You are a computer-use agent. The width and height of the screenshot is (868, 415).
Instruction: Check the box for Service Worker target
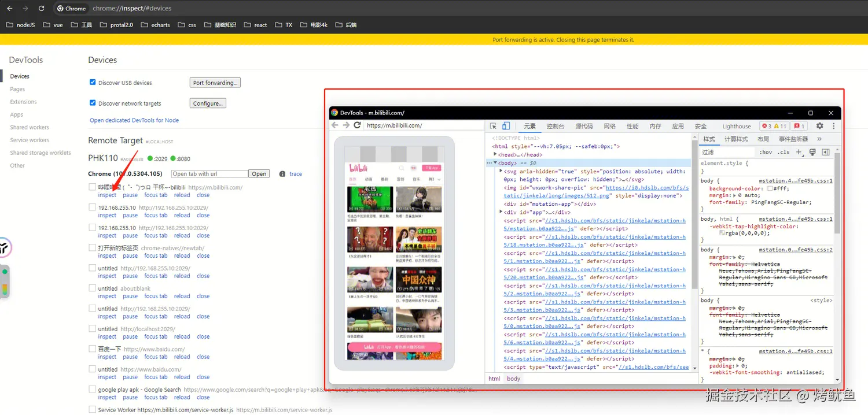coord(93,409)
